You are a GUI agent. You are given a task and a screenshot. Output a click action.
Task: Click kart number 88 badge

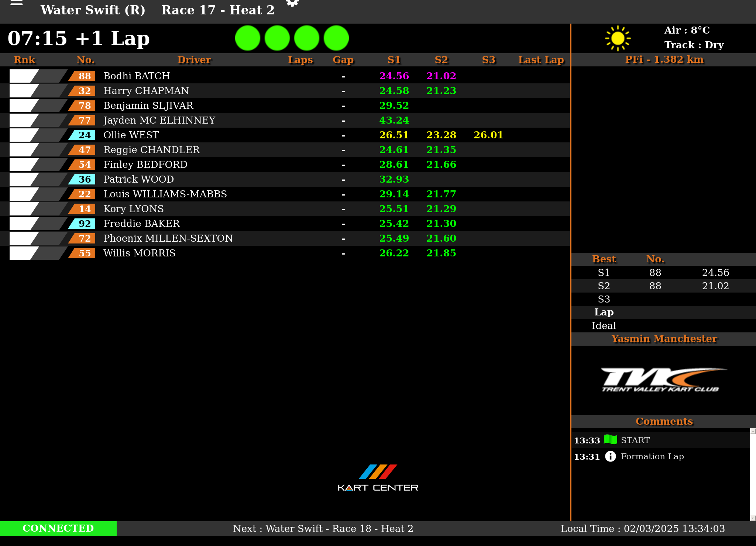pos(84,76)
